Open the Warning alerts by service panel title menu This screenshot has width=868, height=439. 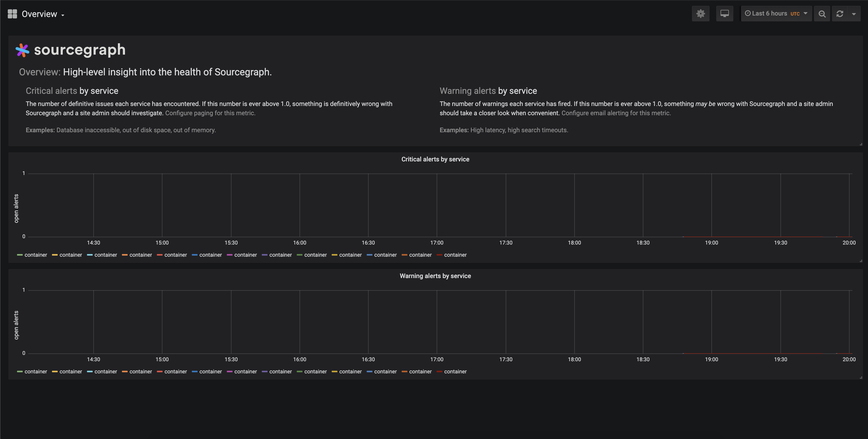(435, 276)
